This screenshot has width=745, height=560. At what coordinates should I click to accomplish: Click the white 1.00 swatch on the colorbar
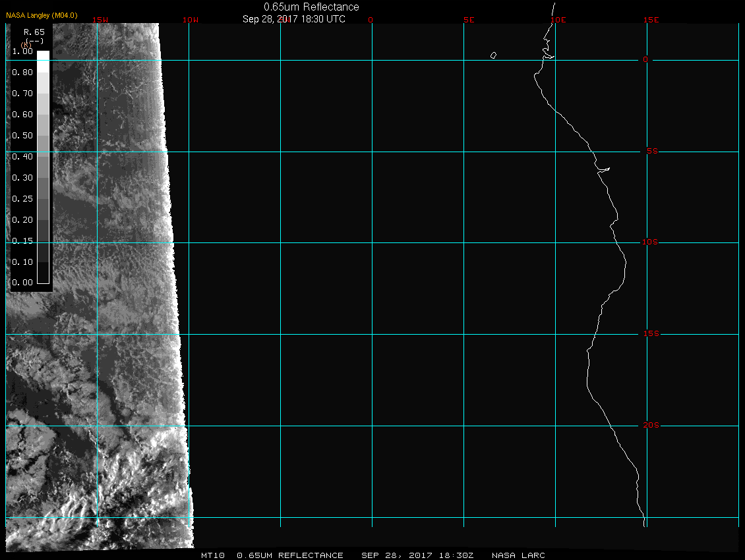pos(42,57)
